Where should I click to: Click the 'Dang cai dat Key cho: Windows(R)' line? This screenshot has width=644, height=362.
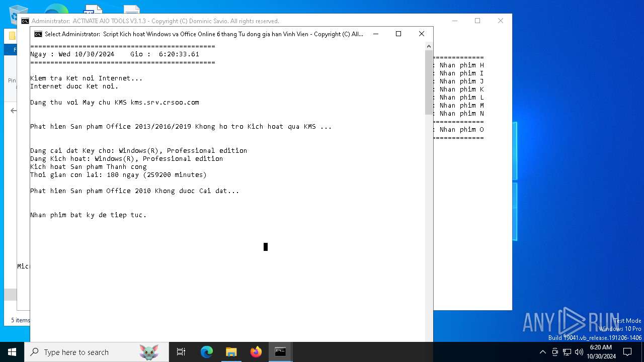coord(139,150)
